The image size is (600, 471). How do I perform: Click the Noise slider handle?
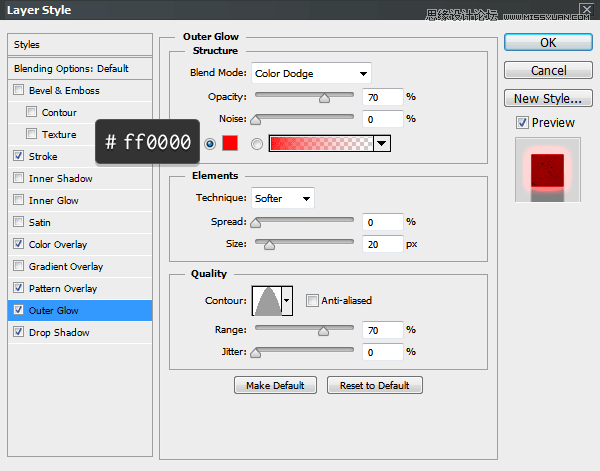(256, 120)
